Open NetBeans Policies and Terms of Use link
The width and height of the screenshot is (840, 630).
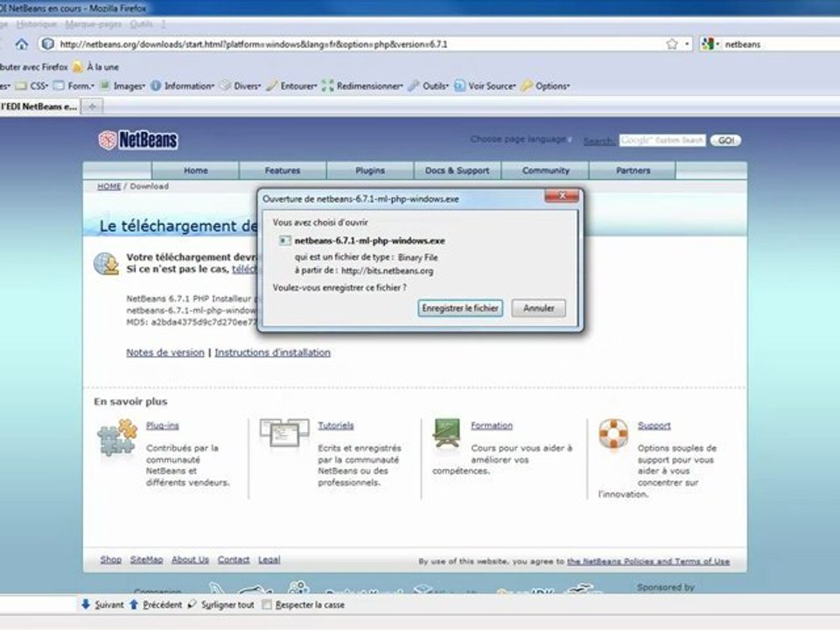(x=648, y=562)
